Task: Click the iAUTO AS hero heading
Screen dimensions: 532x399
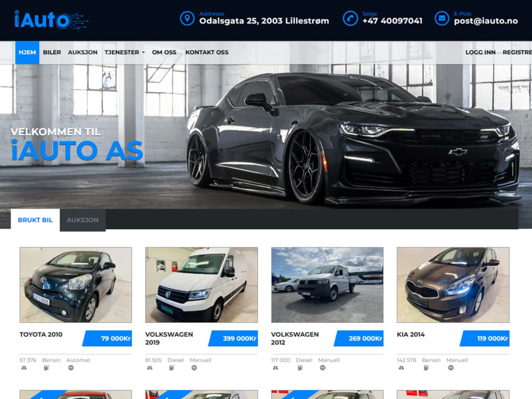Action: pos(77,151)
